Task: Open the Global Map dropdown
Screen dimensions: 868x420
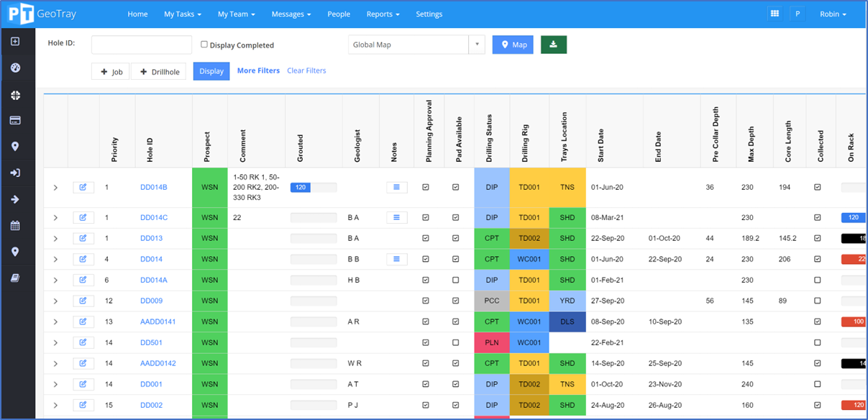Action: click(x=476, y=44)
